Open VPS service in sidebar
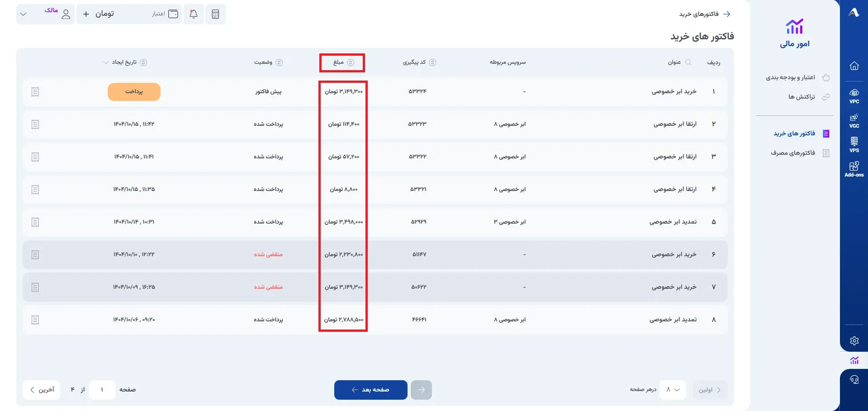Viewport: 868px width, 411px height. pos(854,145)
